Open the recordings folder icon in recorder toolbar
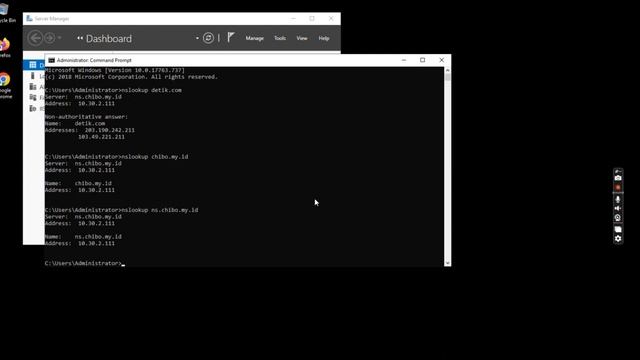 [x=618, y=229]
